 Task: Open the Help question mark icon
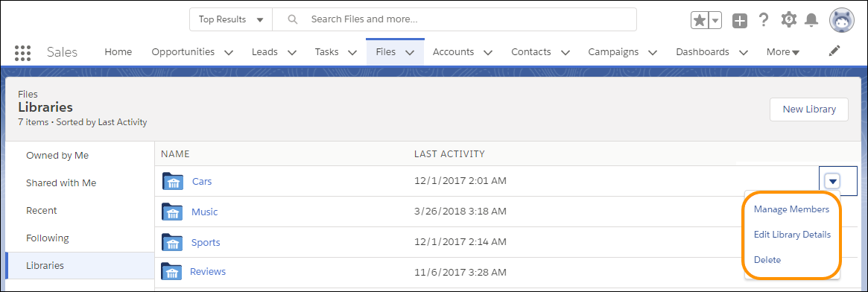pos(764,20)
